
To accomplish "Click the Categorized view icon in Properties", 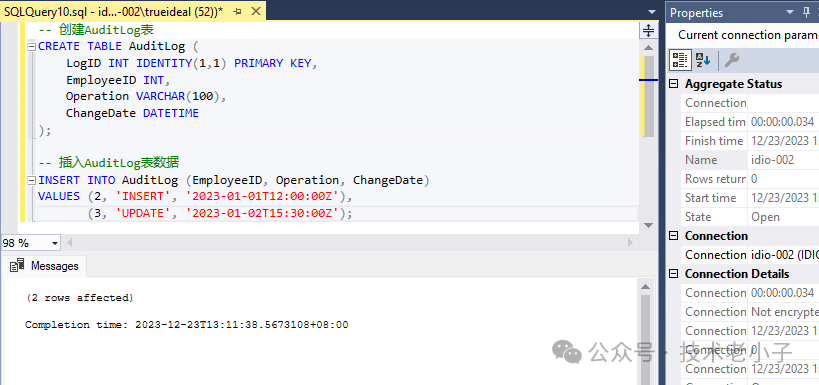I will click(x=680, y=60).
